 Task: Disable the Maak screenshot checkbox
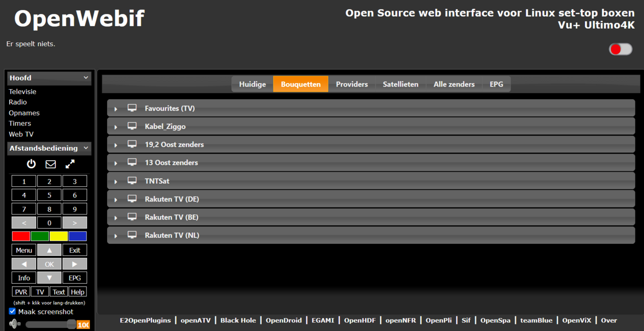(x=12, y=311)
